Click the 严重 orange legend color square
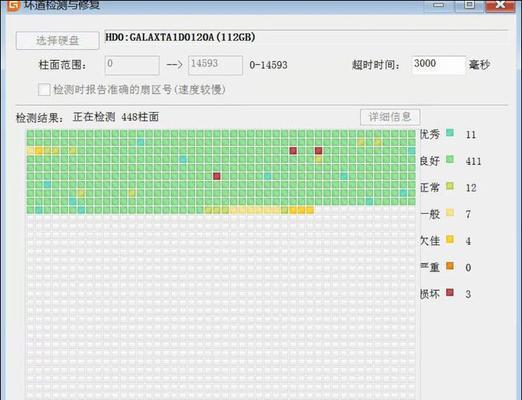The height and width of the screenshot is (400, 522). [450, 266]
